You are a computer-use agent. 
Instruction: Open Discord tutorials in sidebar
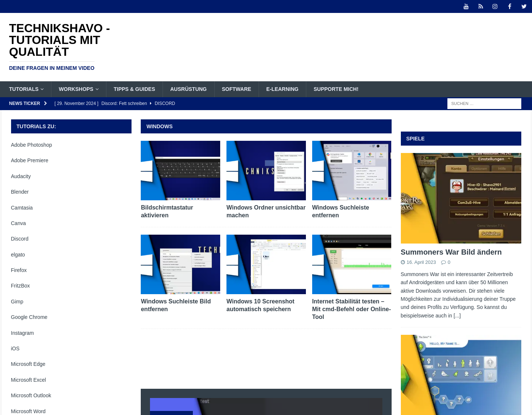20,239
